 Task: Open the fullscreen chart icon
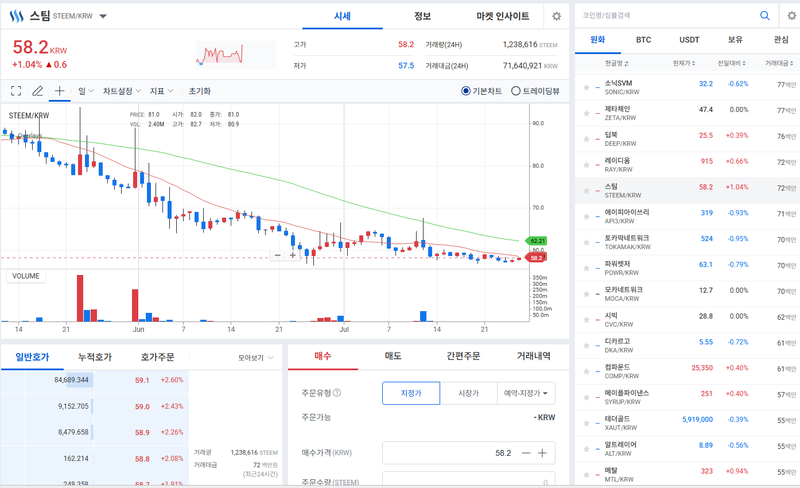coord(16,91)
